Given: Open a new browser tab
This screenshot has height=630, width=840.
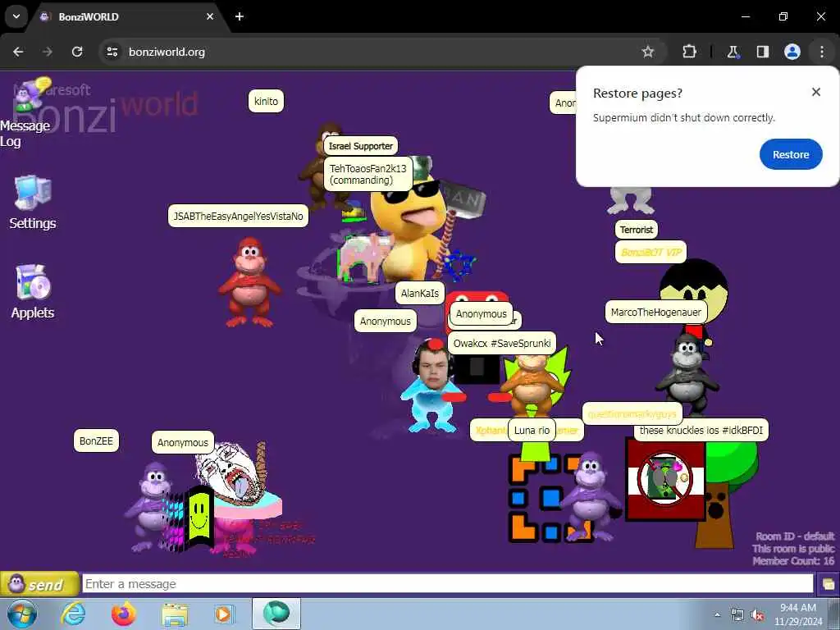Looking at the screenshot, I should click(x=240, y=16).
